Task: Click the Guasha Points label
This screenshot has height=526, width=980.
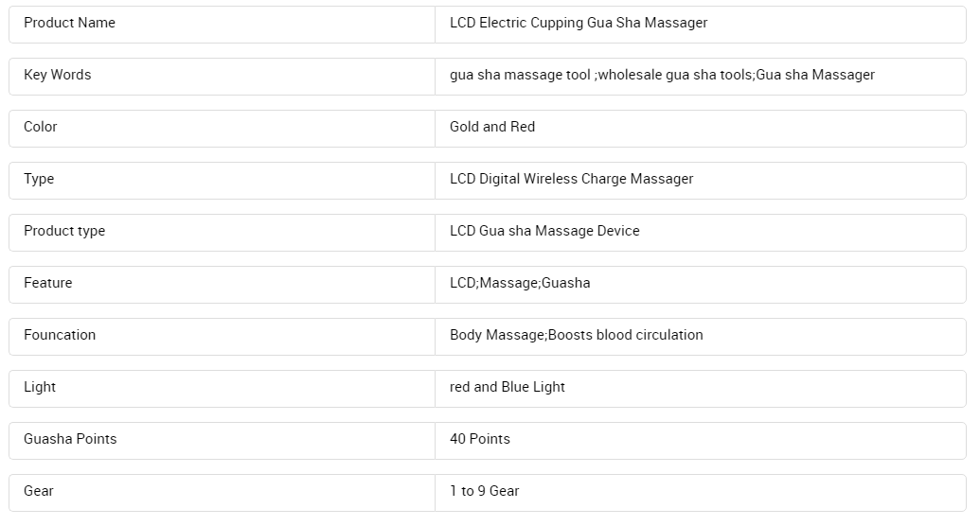Action: (x=70, y=439)
